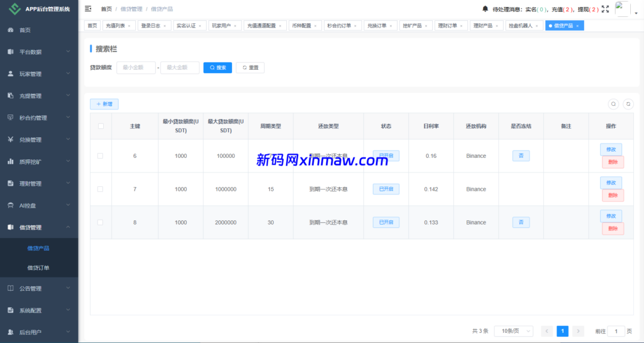Viewport: 644px width, 343px height.
Task: Click the 充提管理 sidebar icon
Action: tap(11, 96)
